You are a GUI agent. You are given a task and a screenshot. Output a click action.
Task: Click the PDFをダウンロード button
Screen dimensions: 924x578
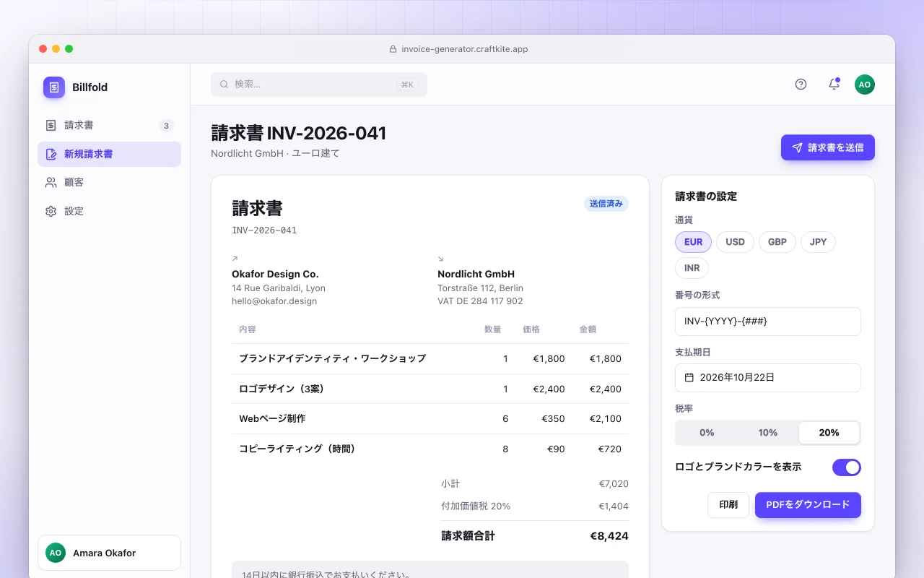tap(808, 505)
